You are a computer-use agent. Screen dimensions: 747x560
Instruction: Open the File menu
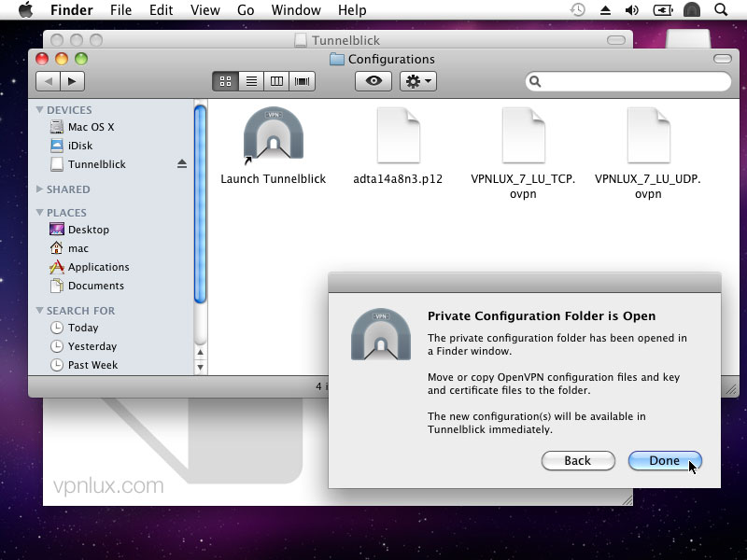tap(120, 10)
